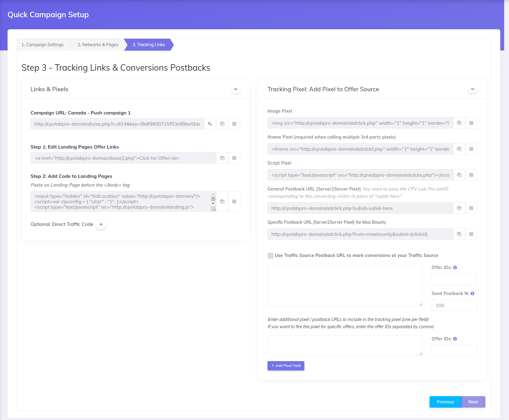
Task: Copy the Click for Offer link code
Action: click(222, 158)
